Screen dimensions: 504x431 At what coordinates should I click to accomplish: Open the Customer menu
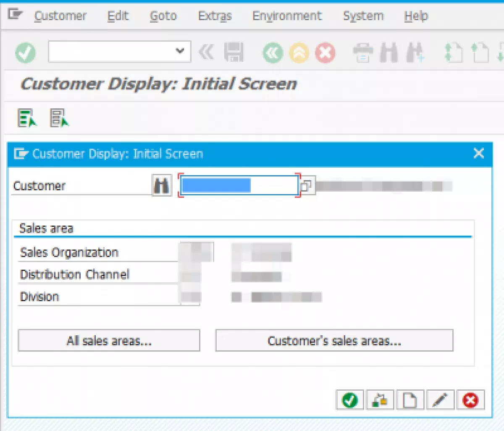point(60,16)
